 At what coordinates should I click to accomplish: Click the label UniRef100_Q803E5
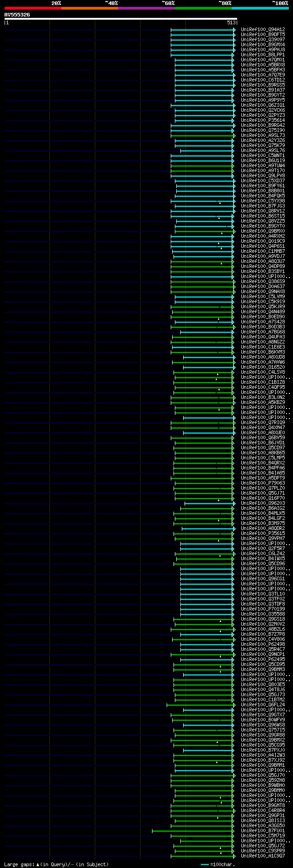pyautogui.click(x=263, y=685)
